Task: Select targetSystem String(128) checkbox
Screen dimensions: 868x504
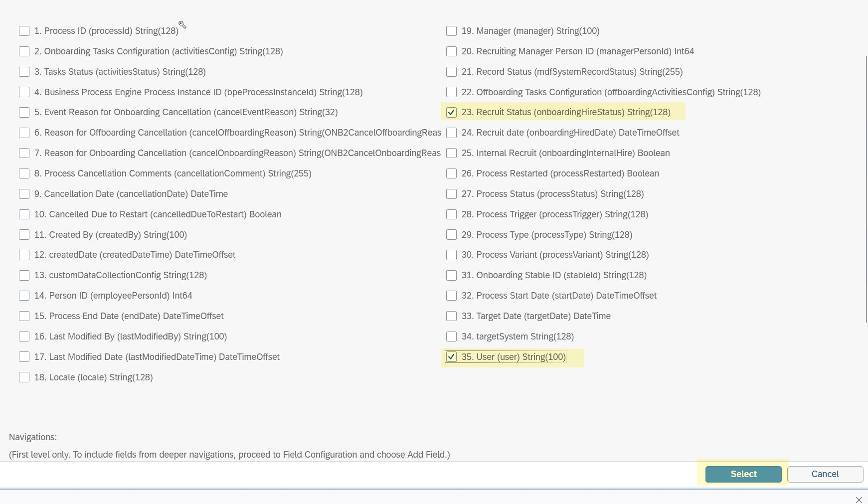Action: (x=451, y=336)
